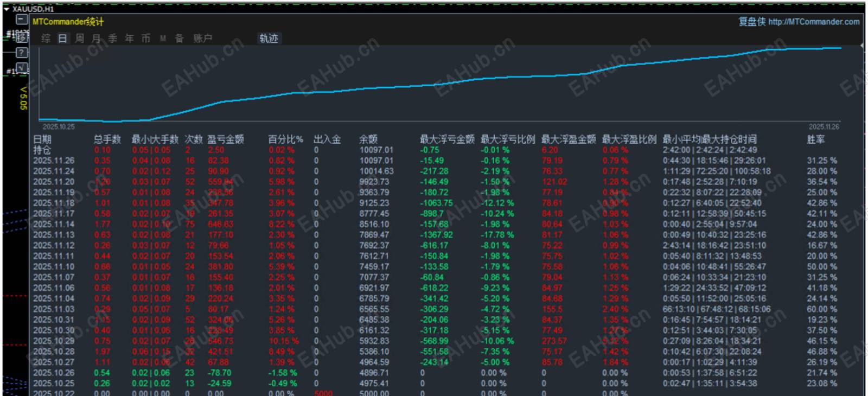Click the 2025.10.25 chart start date label
The height and width of the screenshot is (396, 868).
(x=59, y=126)
